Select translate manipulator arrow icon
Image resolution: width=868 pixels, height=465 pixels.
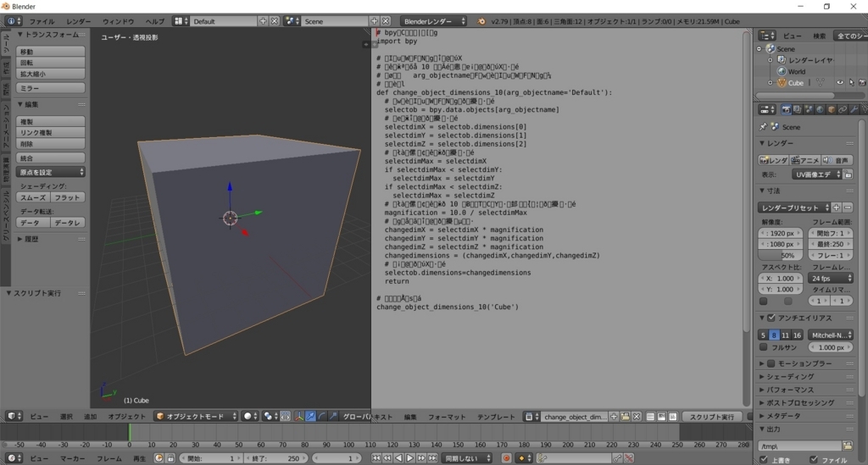click(x=310, y=416)
